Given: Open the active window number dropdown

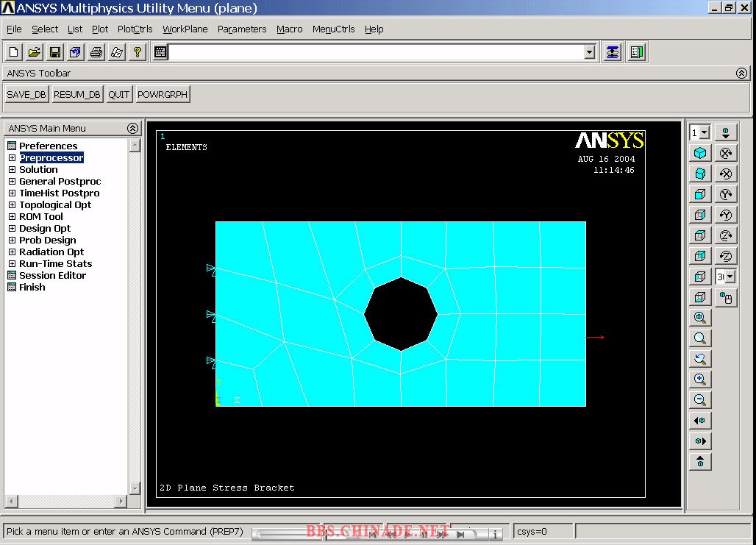Looking at the screenshot, I should 705,132.
